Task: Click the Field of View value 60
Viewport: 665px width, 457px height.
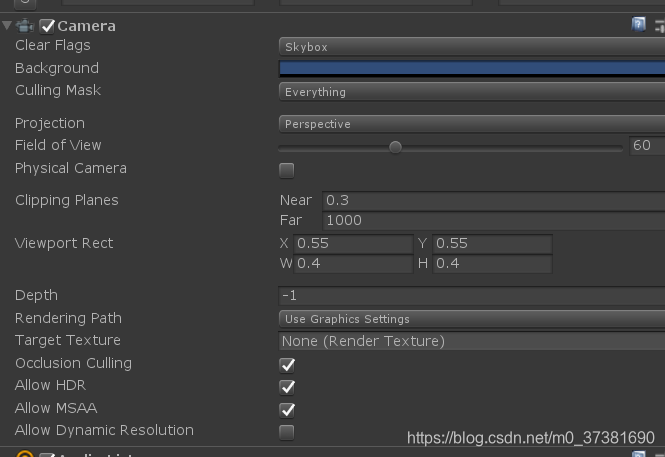Action: (647, 145)
